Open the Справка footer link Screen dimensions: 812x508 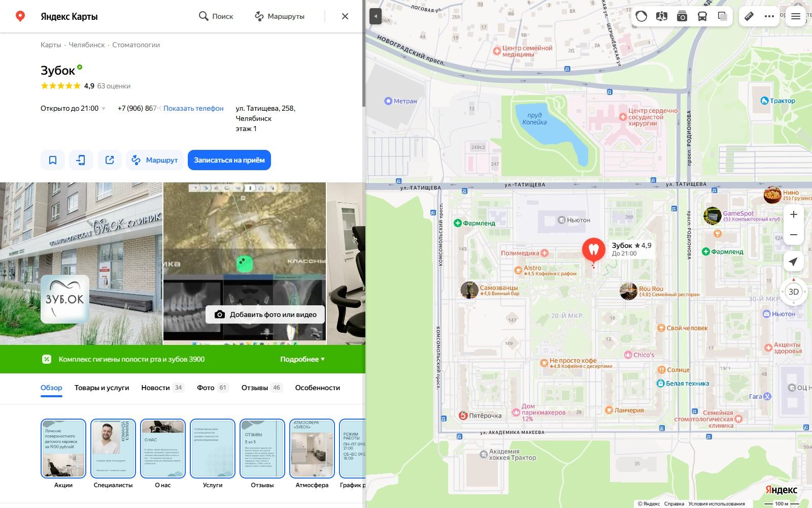tap(674, 504)
